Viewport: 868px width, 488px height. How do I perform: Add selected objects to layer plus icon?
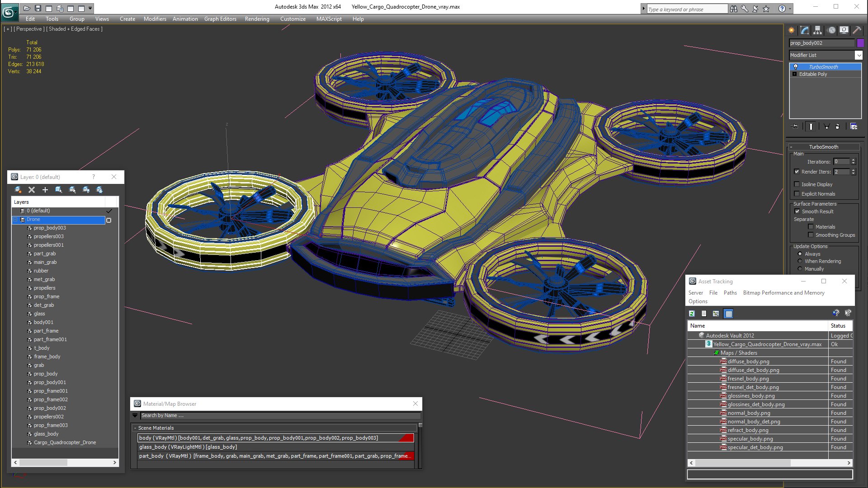click(x=45, y=190)
